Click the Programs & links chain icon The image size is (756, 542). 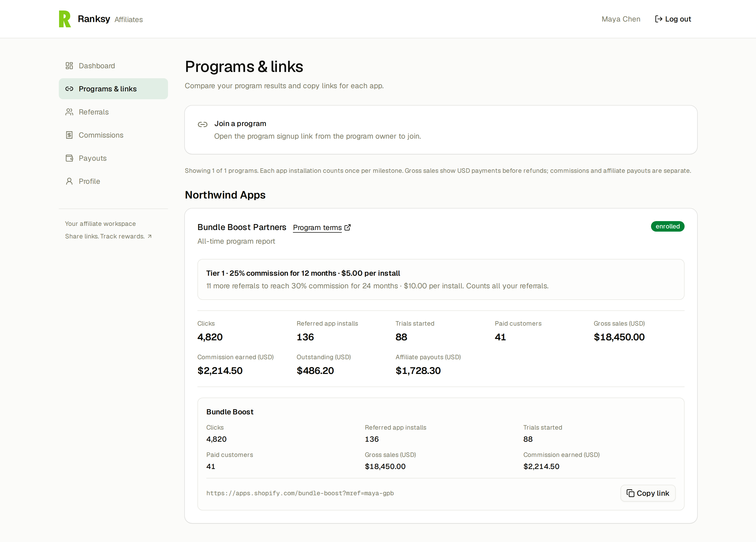click(69, 89)
